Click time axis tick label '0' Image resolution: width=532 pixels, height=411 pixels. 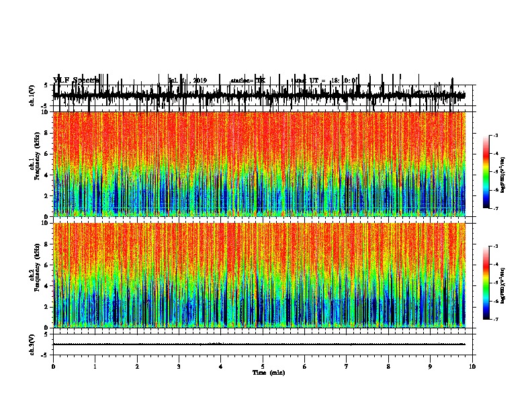click(53, 367)
